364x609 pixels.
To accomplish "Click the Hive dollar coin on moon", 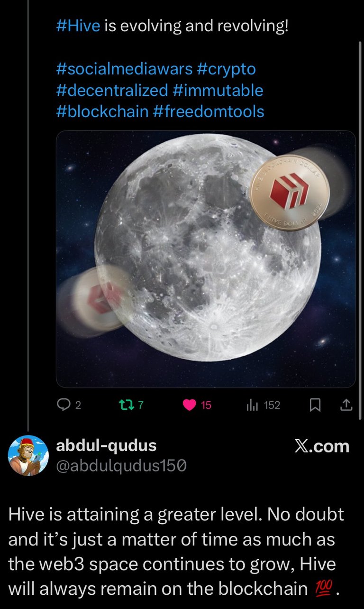I will click(289, 193).
